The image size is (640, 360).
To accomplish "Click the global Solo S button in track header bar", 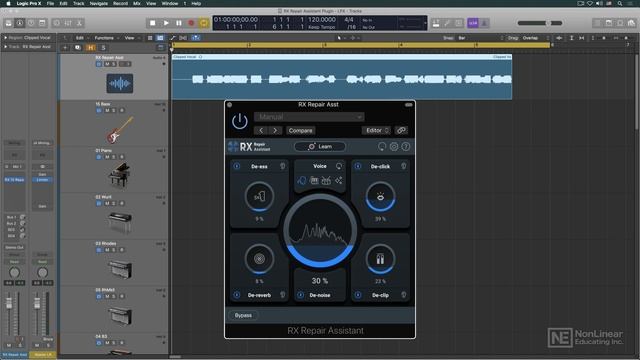I will tap(103, 48).
